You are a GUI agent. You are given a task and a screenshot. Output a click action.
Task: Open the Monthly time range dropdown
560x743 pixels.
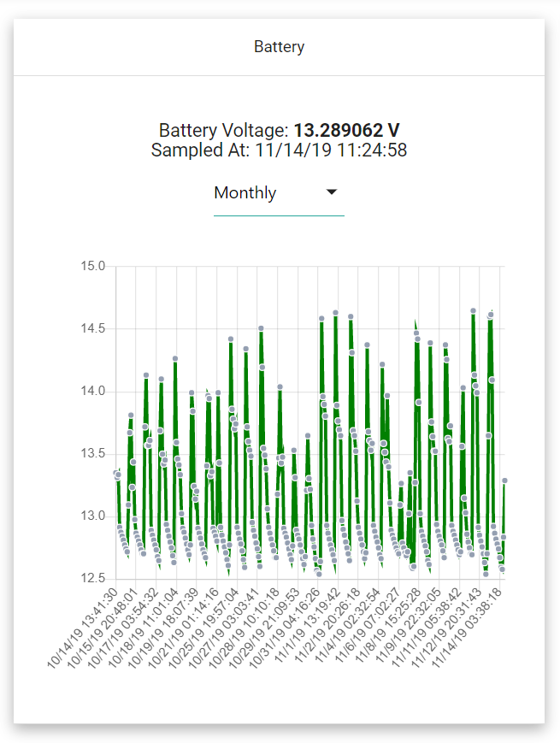tap(279, 193)
